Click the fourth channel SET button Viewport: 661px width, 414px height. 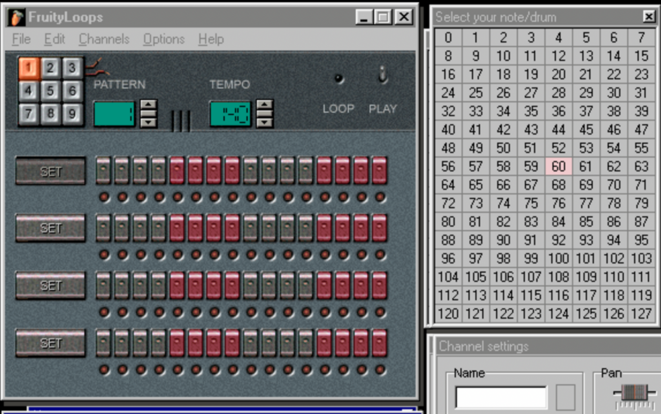coord(51,343)
